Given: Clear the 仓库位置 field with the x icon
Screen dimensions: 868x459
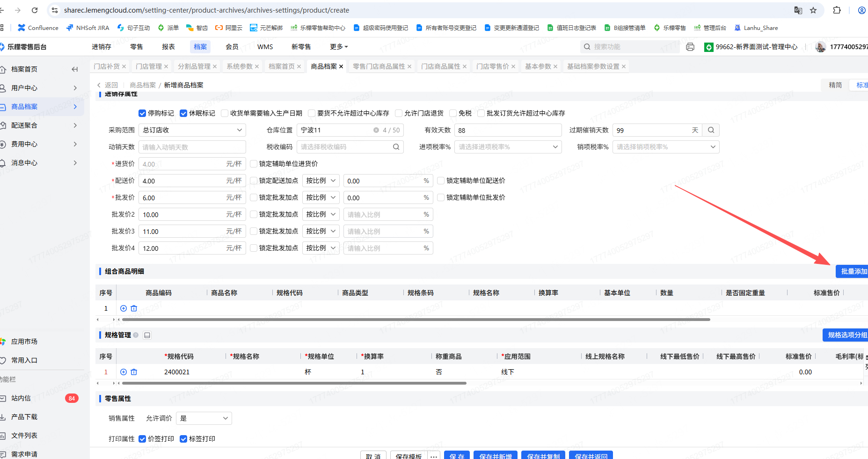Looking at the screenshot, I should tap(376, 130).
